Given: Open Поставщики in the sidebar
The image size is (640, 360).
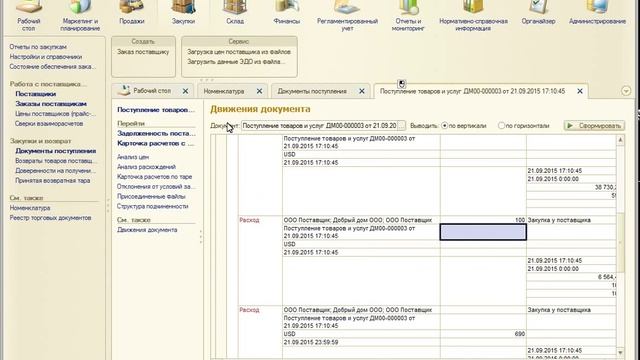Looking at the screenshot, I should click(36, 94).
